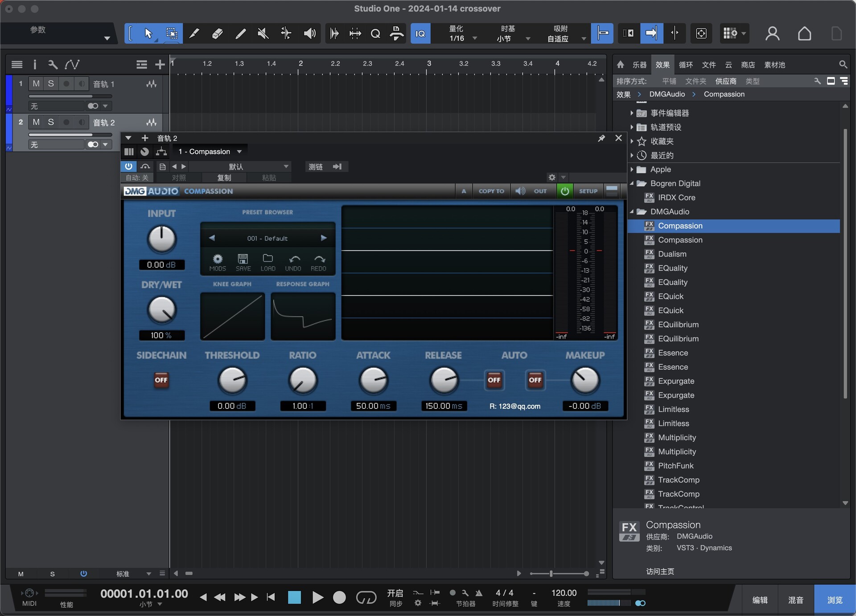Switch to the 循环 browser tab
The image size is (856, 616).
pos(685,65)
